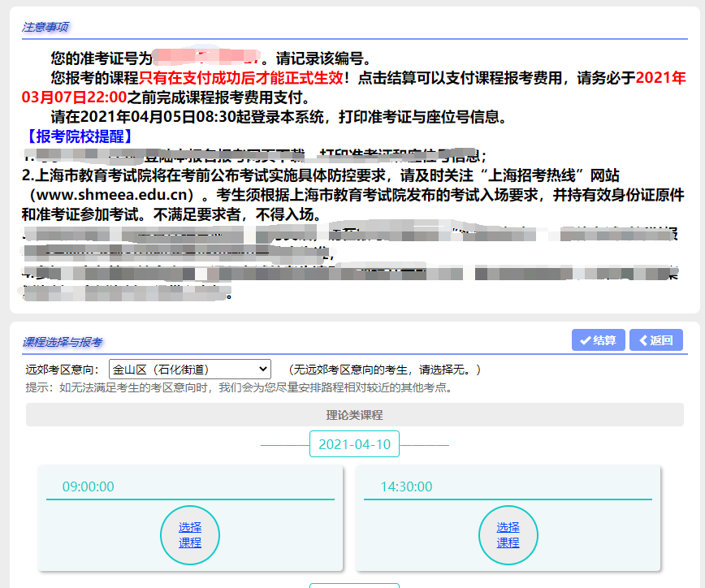Click the 理论类课程 header bar
The width and height of the screenshot is (705, 588).
[354, 415]
